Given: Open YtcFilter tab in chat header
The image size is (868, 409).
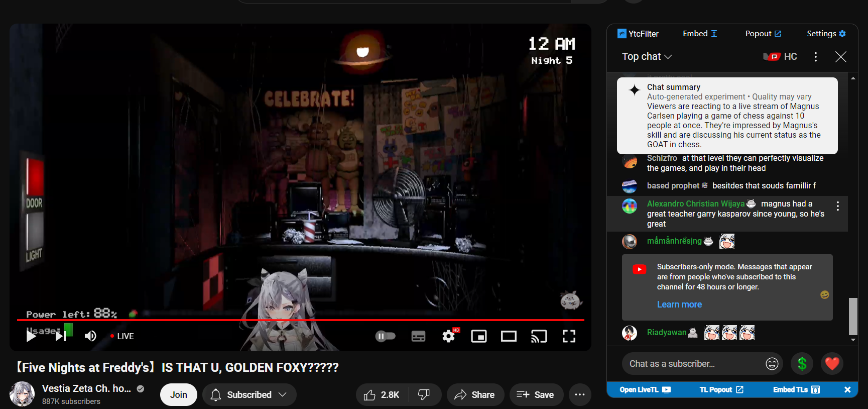Looking at the screenshot, I should [638, 34].
